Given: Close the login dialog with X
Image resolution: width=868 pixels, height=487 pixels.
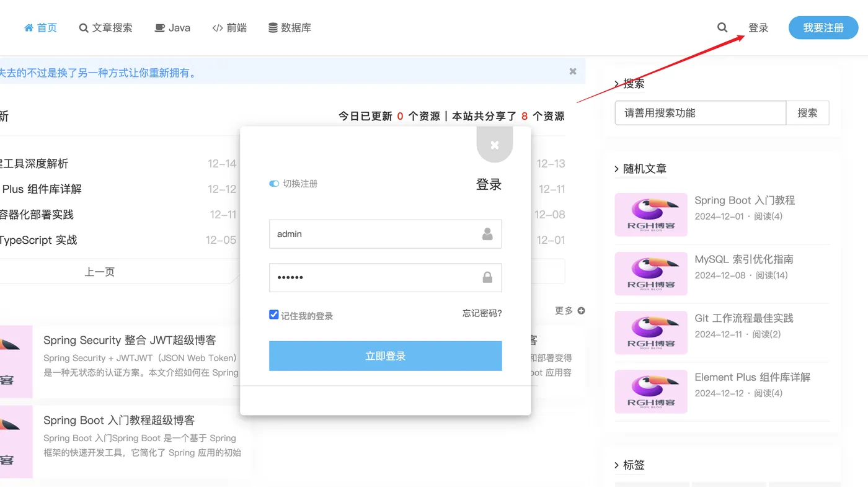Looking at the screenshot, I should (495, 145).
